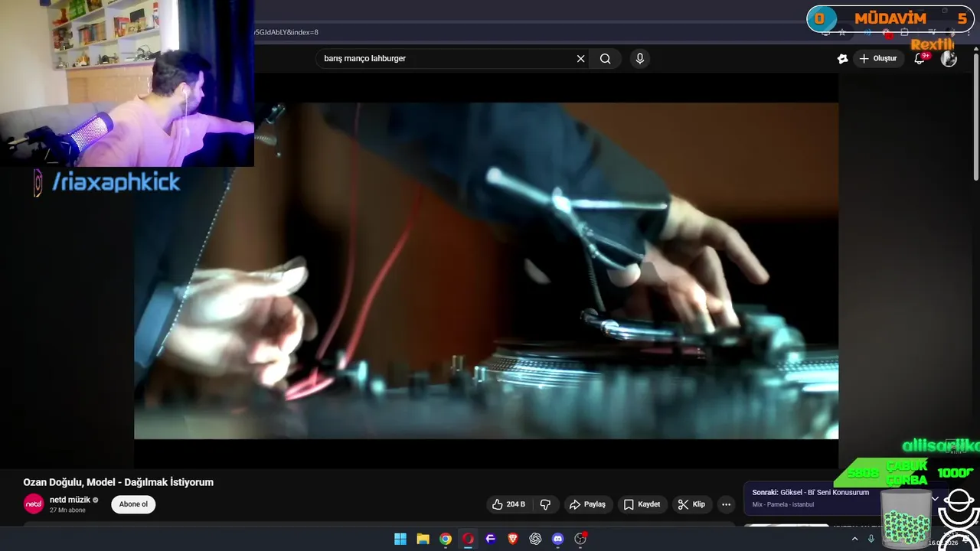
Task: Save the video with Kaydet
Action: coord(642,504)
